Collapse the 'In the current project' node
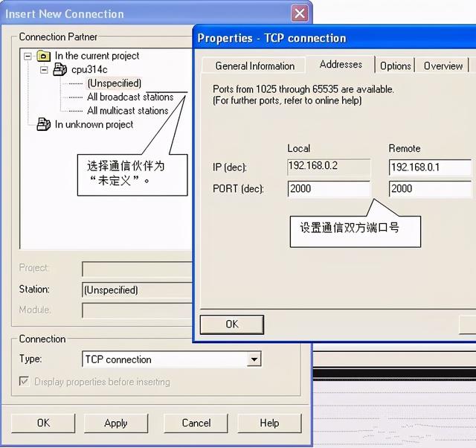The width and height of the screenshot is (476, 448). pyautogui.click(x=28, y=56)
